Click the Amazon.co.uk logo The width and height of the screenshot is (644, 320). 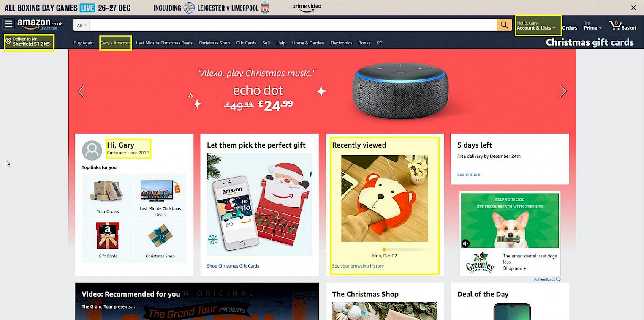(x=40, y=25)
